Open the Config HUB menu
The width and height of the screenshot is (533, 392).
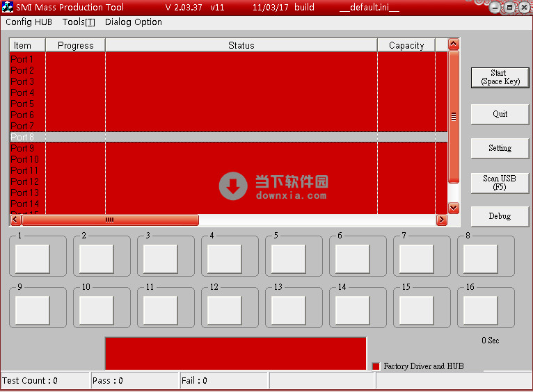pyautogui.click(x=29, y=22)
